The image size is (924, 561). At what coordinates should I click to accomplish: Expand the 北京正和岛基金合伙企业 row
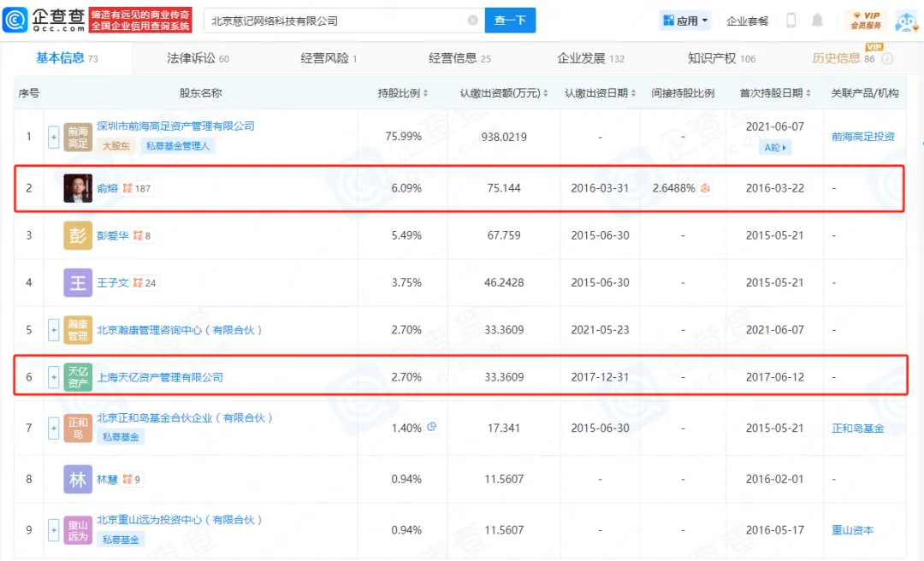(53, 428)
